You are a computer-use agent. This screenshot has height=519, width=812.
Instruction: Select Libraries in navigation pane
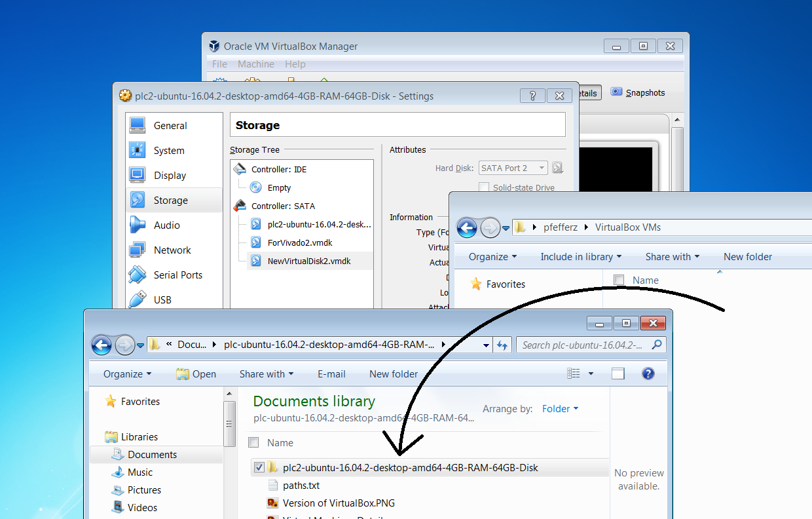tap(132, 437)
